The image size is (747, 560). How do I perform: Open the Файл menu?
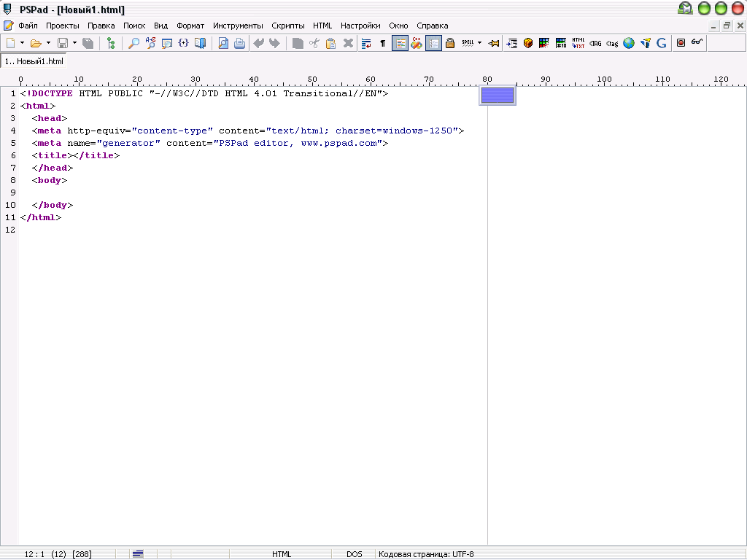coord(28,26)
